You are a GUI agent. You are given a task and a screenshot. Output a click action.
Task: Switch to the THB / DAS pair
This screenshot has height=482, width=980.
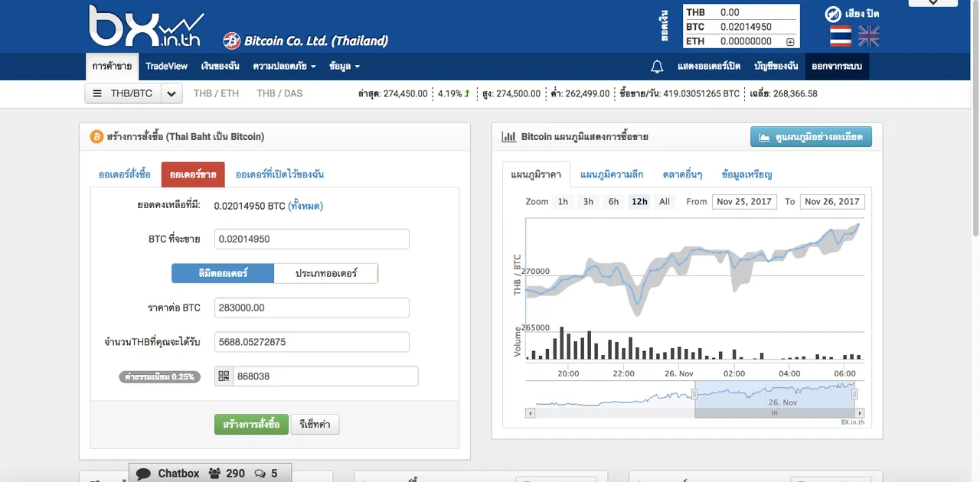coord(279,93)
